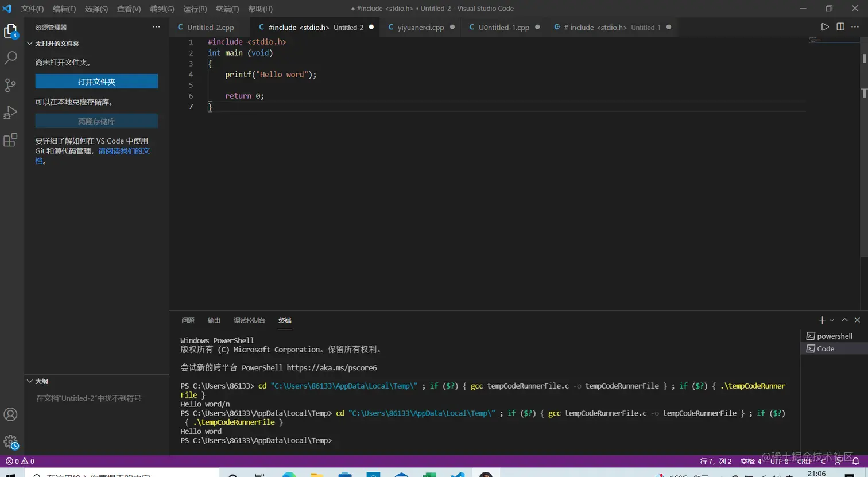Open the Extensions view icon

pos(10,140)
